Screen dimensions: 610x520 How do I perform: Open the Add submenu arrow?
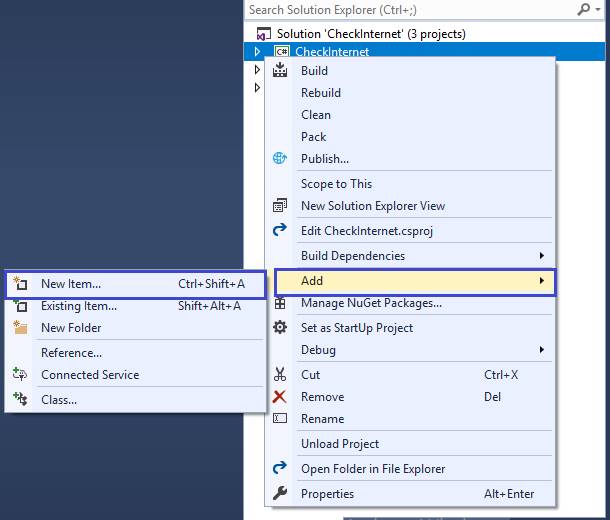(541, 280)
